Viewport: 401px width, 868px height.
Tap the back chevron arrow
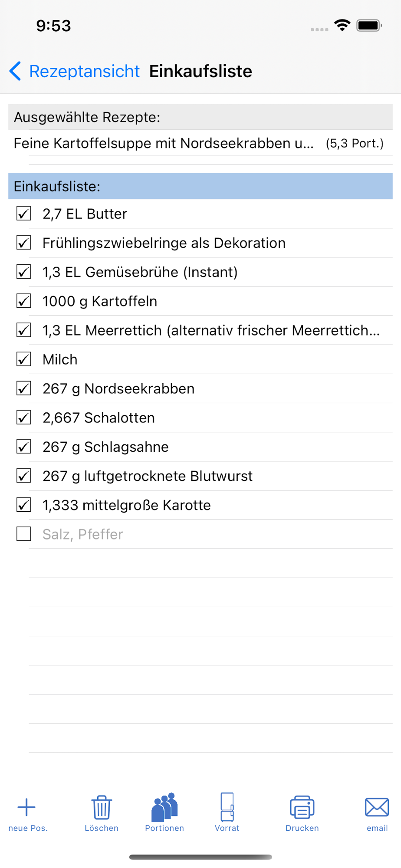[15, 71]
